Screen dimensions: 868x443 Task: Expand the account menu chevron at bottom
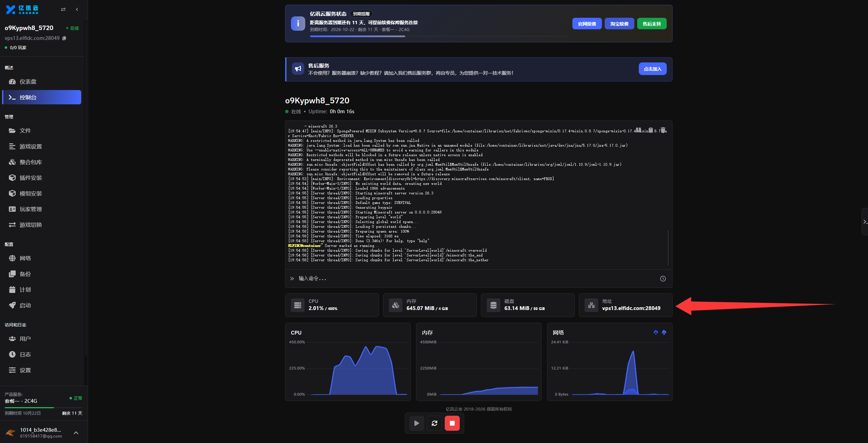(x=76, y=433)
